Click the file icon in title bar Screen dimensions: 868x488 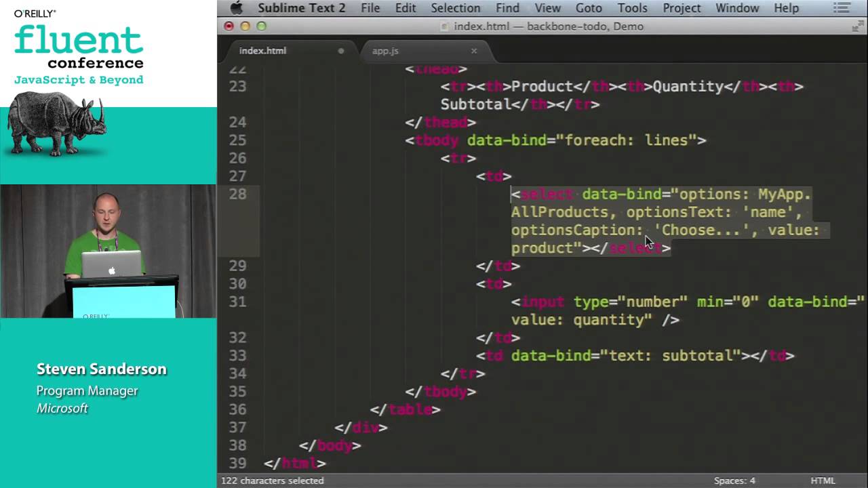[x=444, y=26]
